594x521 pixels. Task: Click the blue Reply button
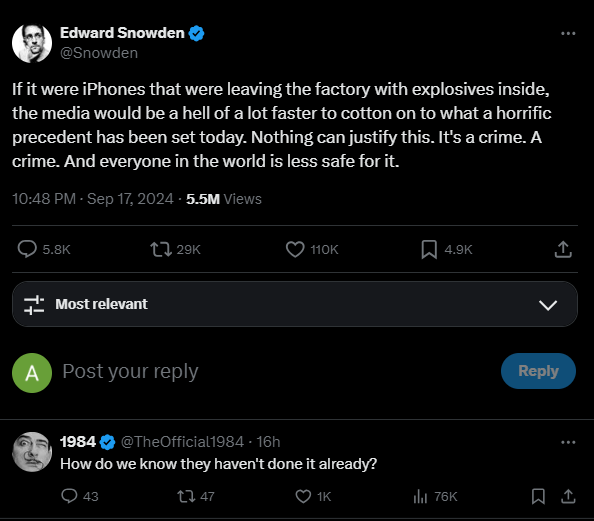pyautogui.click(x=538, y=371)
